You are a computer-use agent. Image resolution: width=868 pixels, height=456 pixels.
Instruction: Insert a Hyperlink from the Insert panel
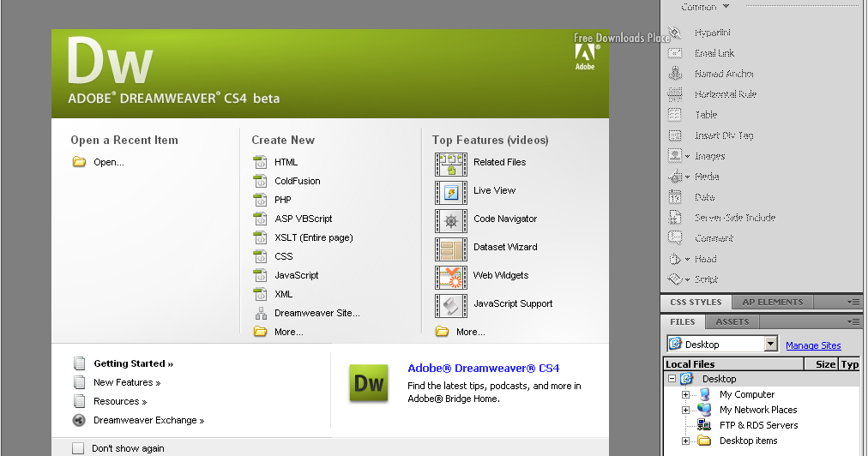713,33
